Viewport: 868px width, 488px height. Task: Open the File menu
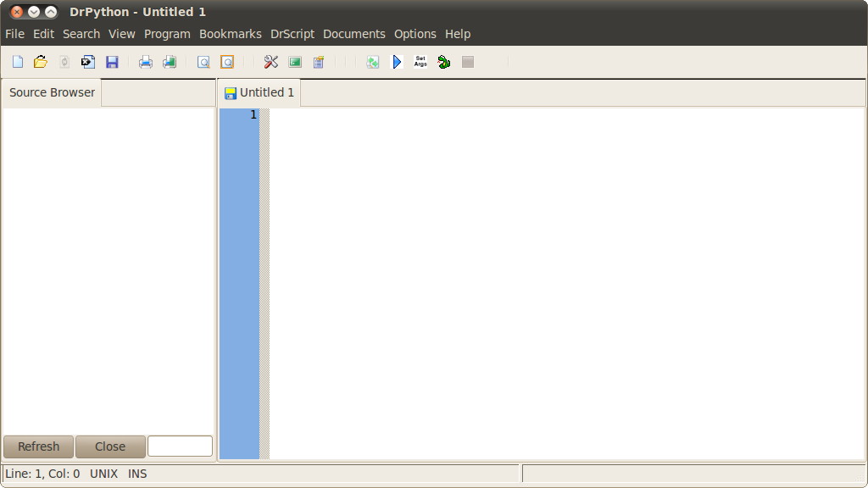pos(15,34)
